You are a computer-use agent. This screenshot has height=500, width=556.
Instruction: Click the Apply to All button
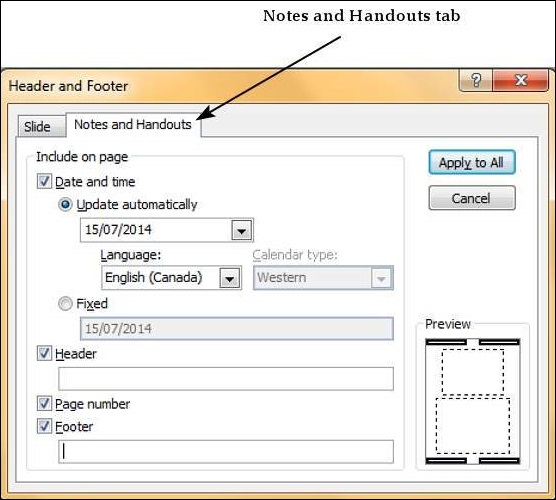point(472,162)
